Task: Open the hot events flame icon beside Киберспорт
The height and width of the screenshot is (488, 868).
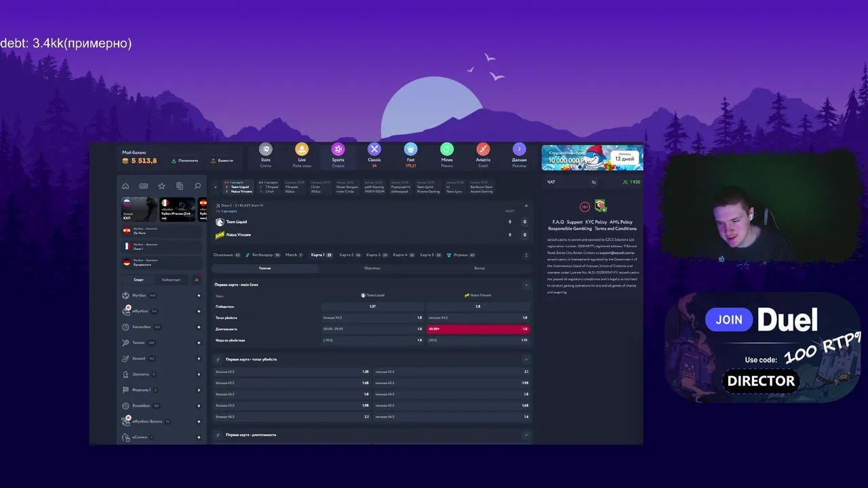Action: click(x=197, y=279)
